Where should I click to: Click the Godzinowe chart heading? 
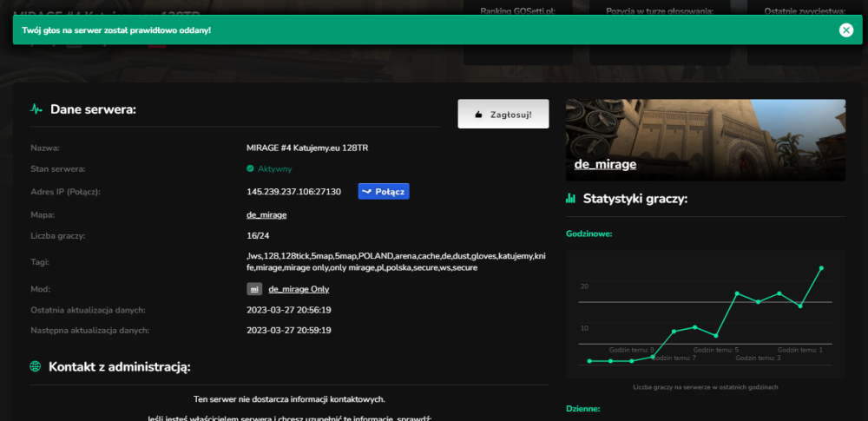[x=589, y=234]
